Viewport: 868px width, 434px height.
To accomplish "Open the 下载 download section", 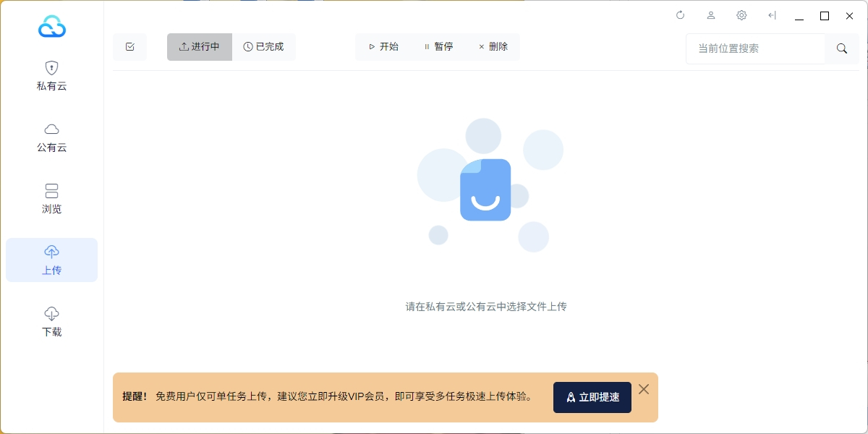I will (51, 322).
